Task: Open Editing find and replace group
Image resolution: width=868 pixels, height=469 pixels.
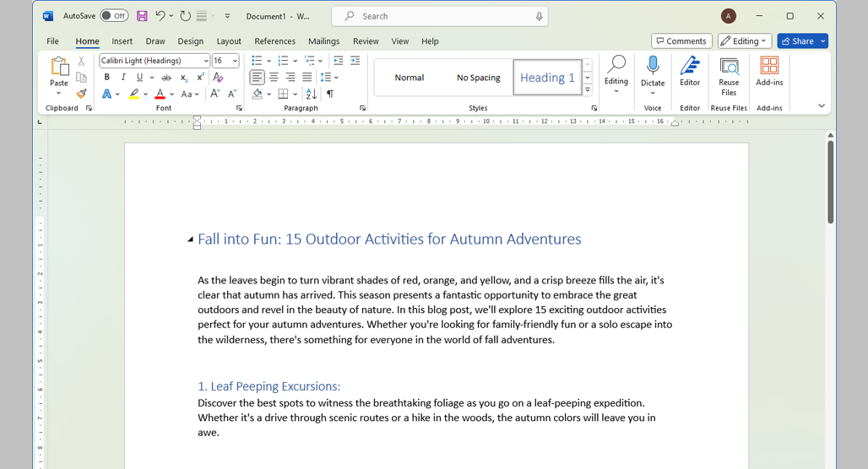Action: (x=616, y=73)
